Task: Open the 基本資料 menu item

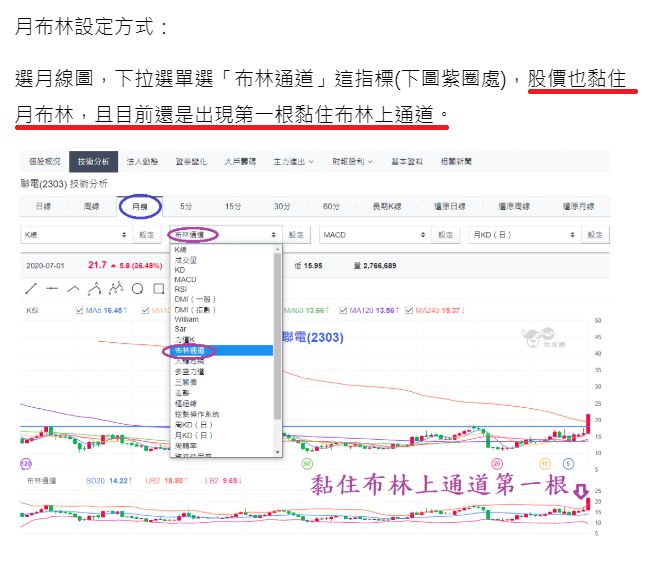Action: coord(407,161)
